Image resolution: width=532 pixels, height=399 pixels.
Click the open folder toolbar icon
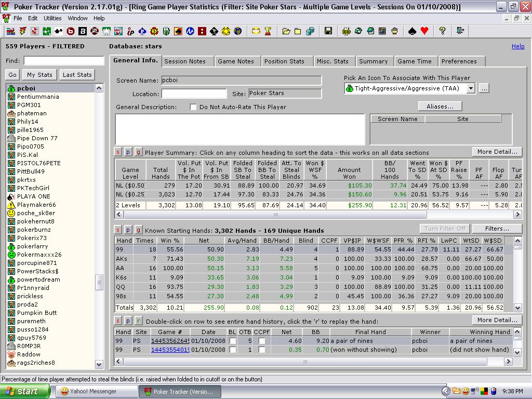pos(286,31)
